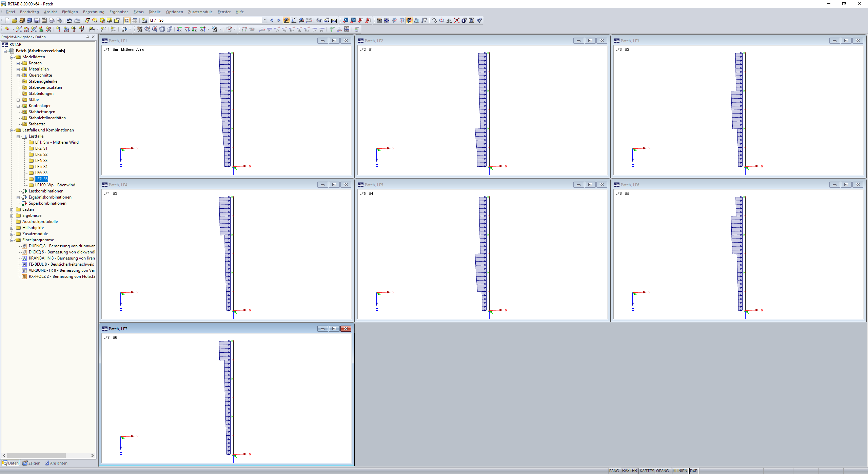Switch to the Zeigen navigator tab

coord(32,463)
